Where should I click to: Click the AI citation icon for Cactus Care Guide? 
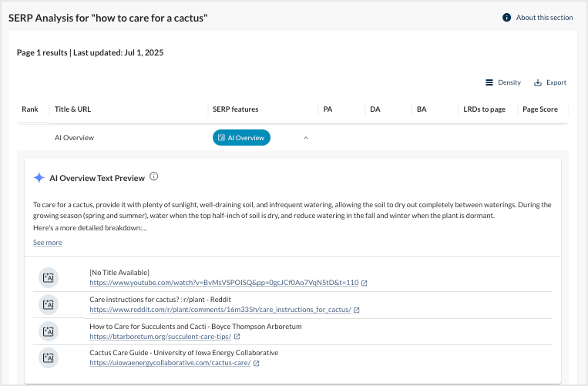(49, 357)
